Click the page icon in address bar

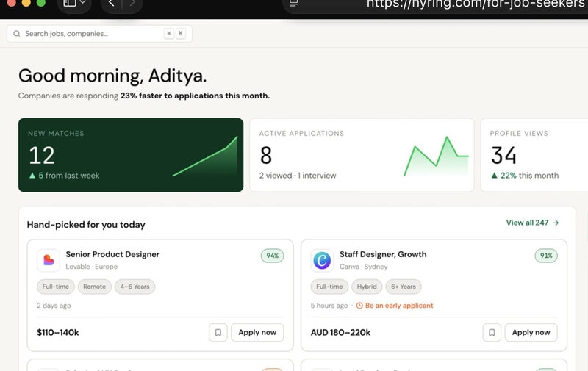tap(293, 3)
